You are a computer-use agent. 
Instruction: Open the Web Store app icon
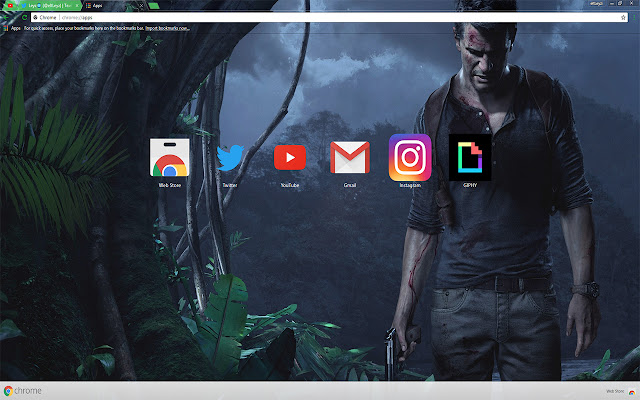click(169, 158)
